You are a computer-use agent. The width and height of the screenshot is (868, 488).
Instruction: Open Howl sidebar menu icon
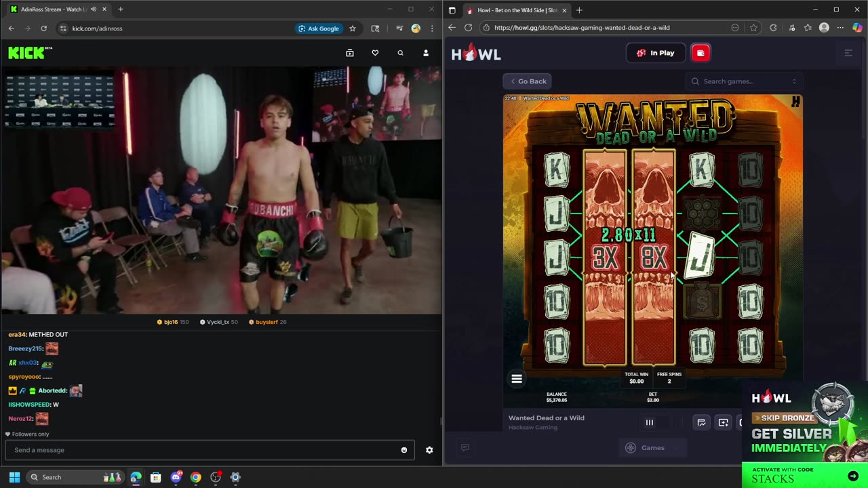coord(848,53)
